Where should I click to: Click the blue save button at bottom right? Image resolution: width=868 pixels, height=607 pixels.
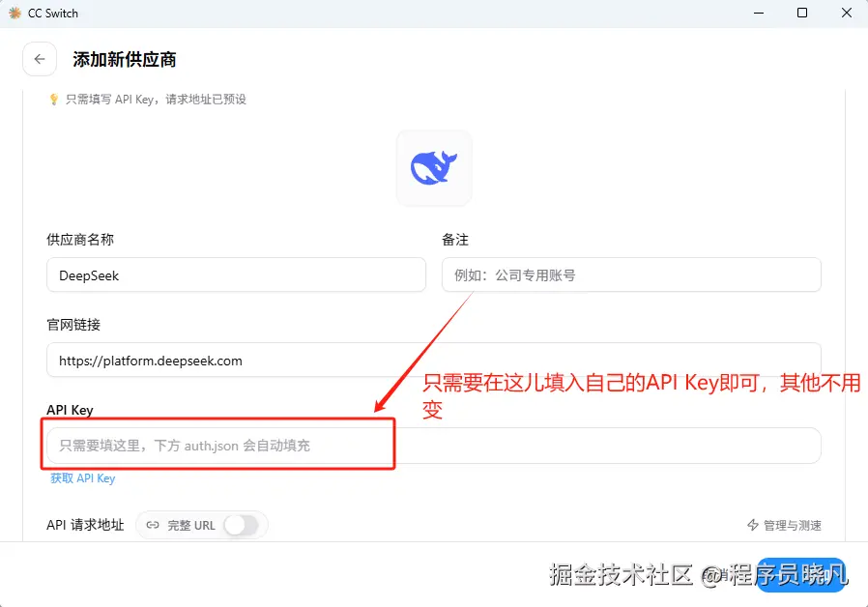point(801,575)
